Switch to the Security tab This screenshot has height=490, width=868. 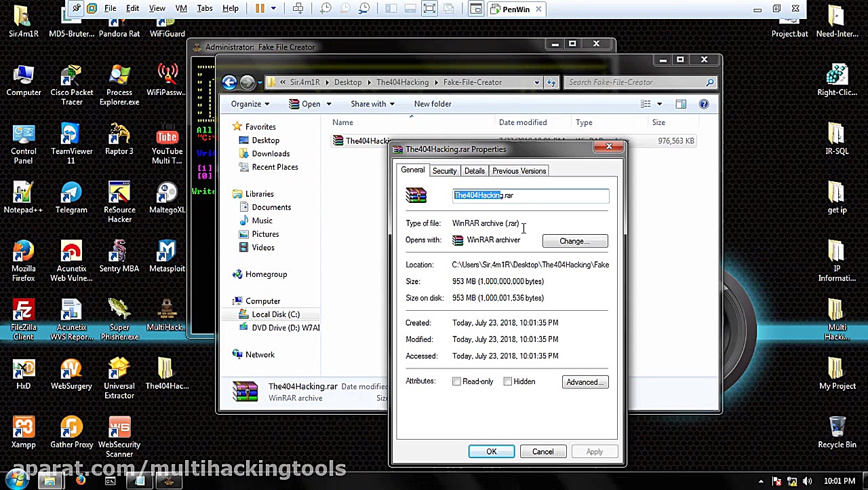click(444, 170)
